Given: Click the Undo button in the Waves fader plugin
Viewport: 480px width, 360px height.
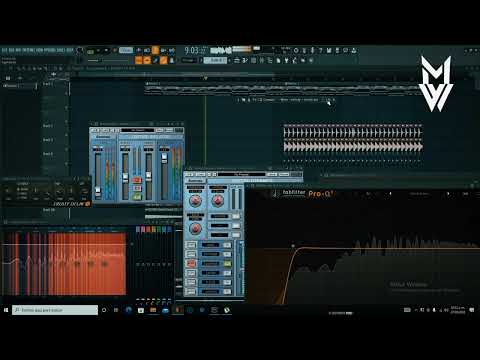Looking at the screenshot, I should [95, 130].
